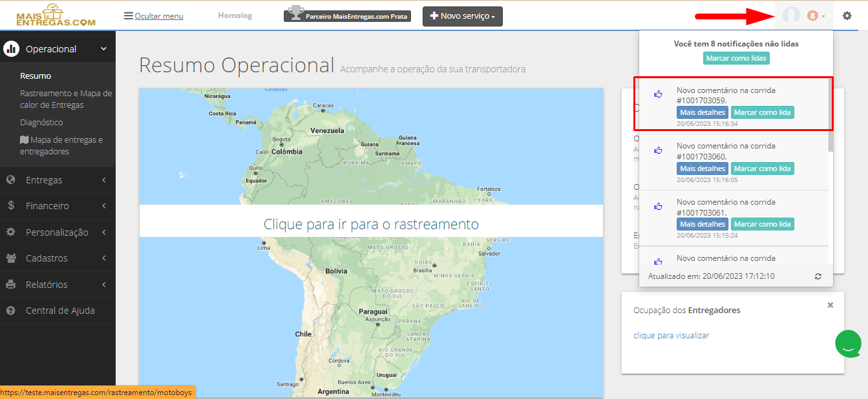Open Diagnóstico in the sidebar

41,122
